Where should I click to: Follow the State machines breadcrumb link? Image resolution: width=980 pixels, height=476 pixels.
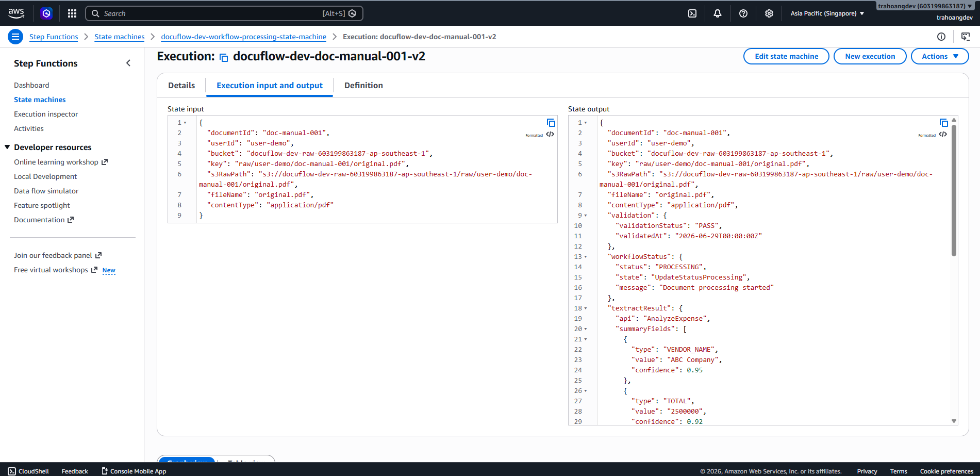click(120, 37)
